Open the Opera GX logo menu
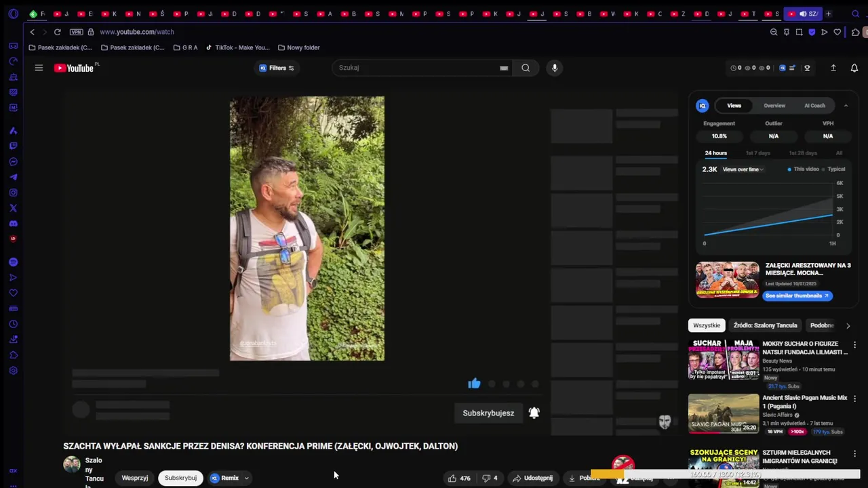 pyautogui.click(x=13, y=14)
